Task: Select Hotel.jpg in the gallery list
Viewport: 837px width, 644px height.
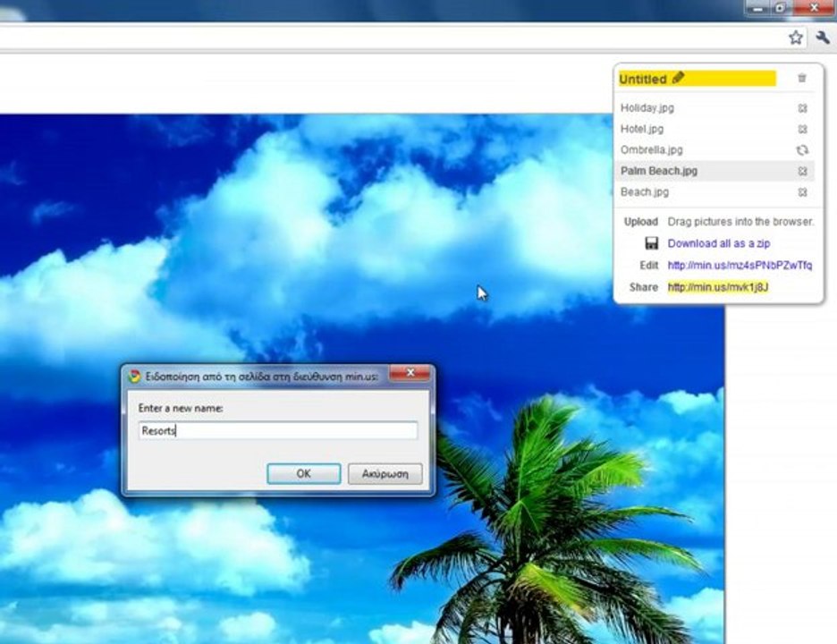Action: 642,129
